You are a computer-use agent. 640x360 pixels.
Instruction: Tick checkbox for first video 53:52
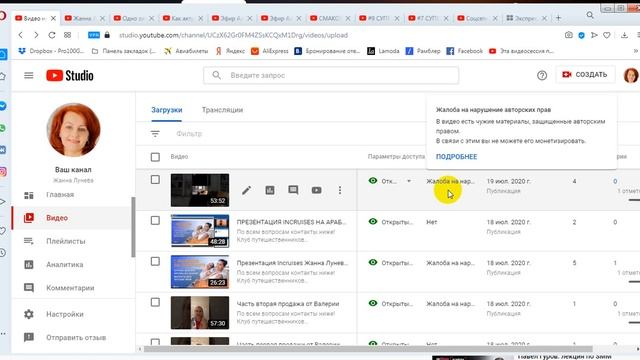155,180
